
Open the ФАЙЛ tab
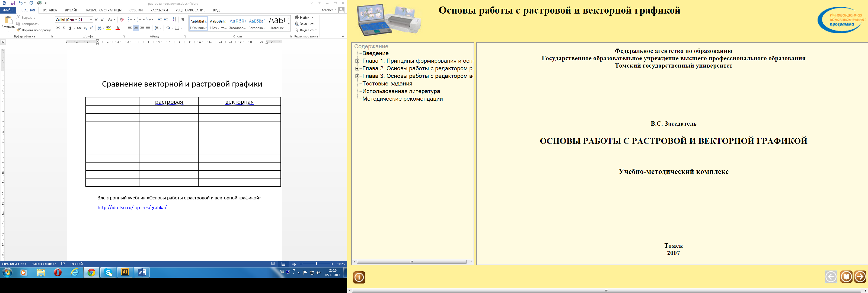[8, 10]
